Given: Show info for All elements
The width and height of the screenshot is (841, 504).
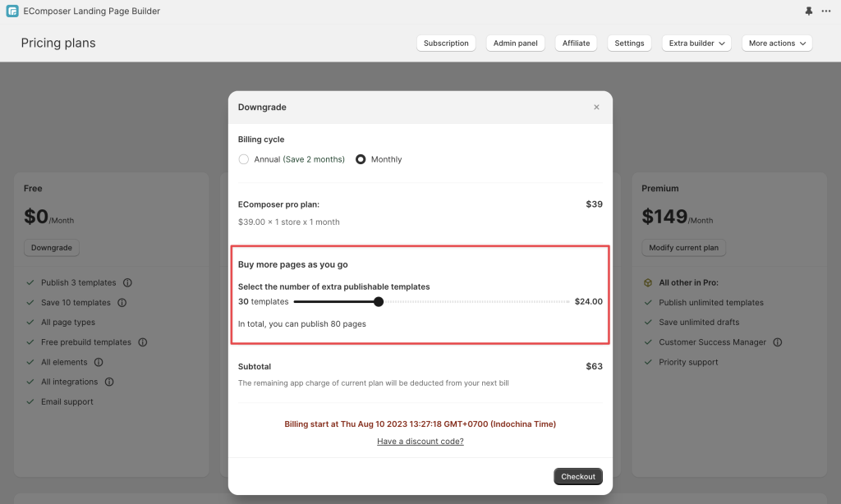Looking at the screenshot, I should [x=99, y=362].
